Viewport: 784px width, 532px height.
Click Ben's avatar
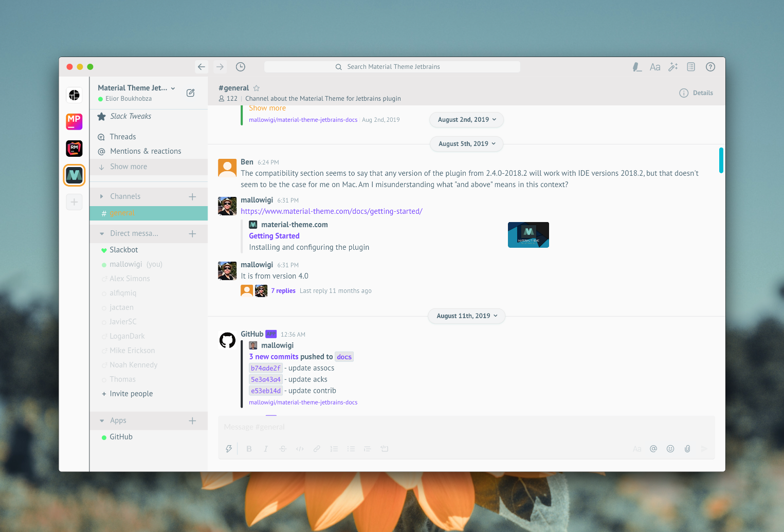click(227, 168)
